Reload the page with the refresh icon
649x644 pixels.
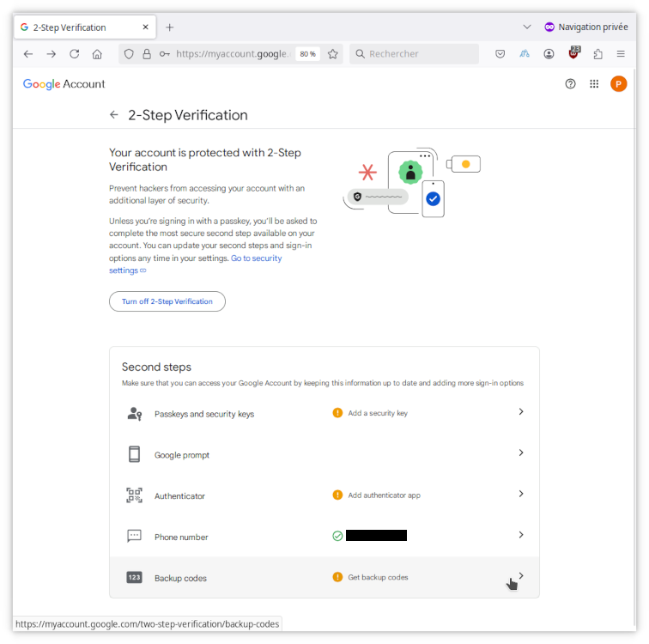[x=75, y=54]
